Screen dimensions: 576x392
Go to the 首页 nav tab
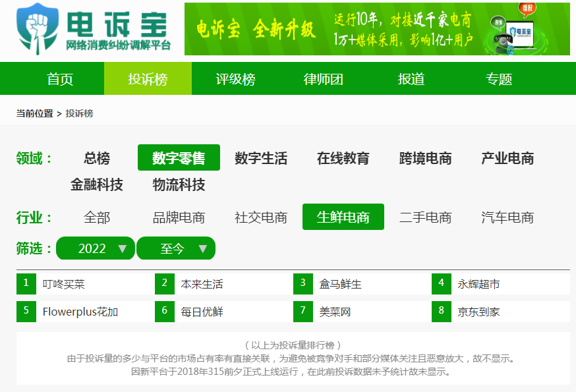point(60,78)
